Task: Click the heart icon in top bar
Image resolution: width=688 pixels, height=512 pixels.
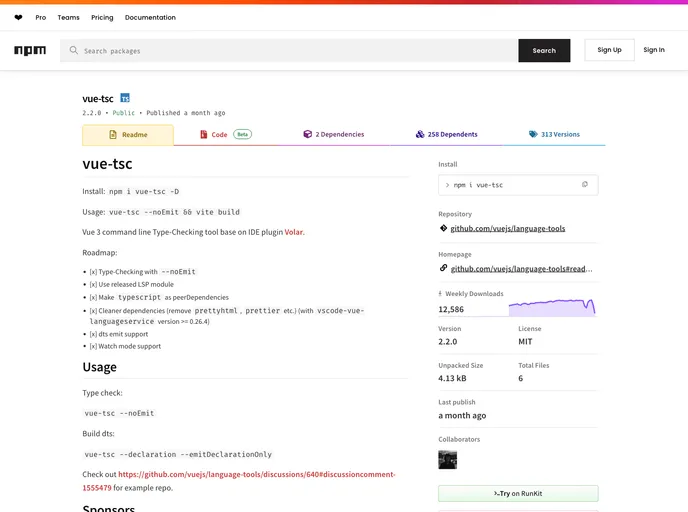Action: pyautogui.click(x=18, y=17)
